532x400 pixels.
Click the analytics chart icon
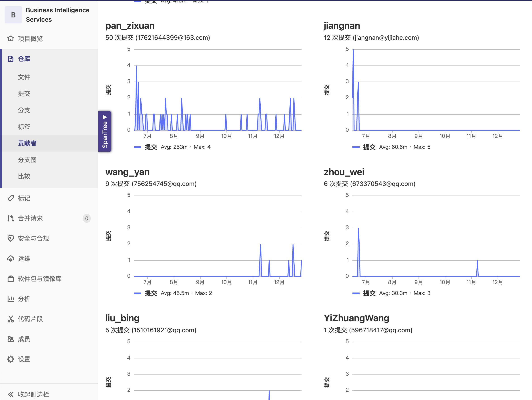click(10, 299)
